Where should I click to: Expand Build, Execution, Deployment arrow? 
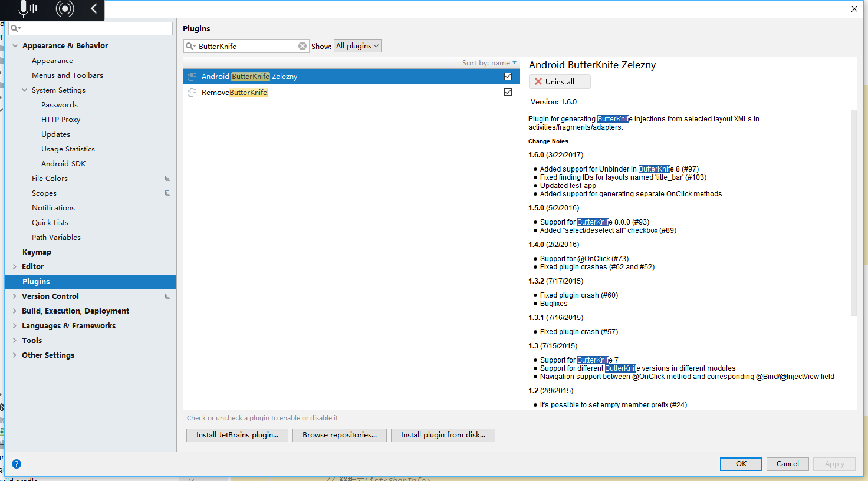[x=15, y=311]
